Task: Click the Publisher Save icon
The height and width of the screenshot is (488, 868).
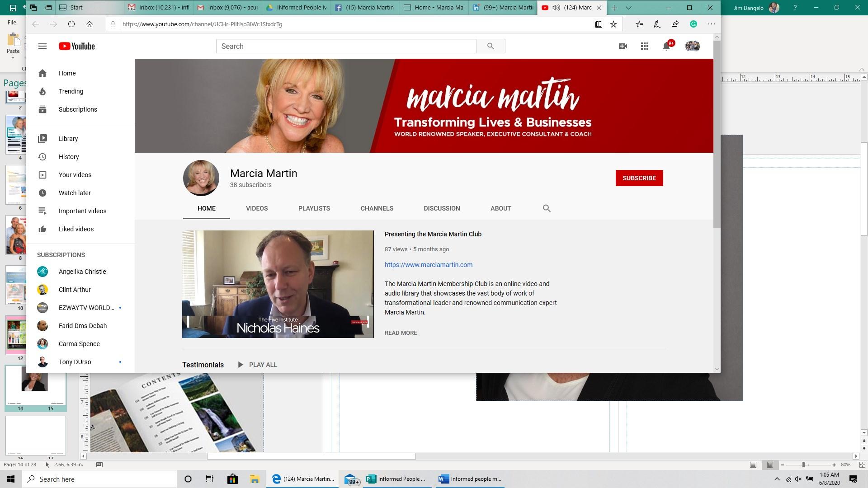Action: (13, 8)
